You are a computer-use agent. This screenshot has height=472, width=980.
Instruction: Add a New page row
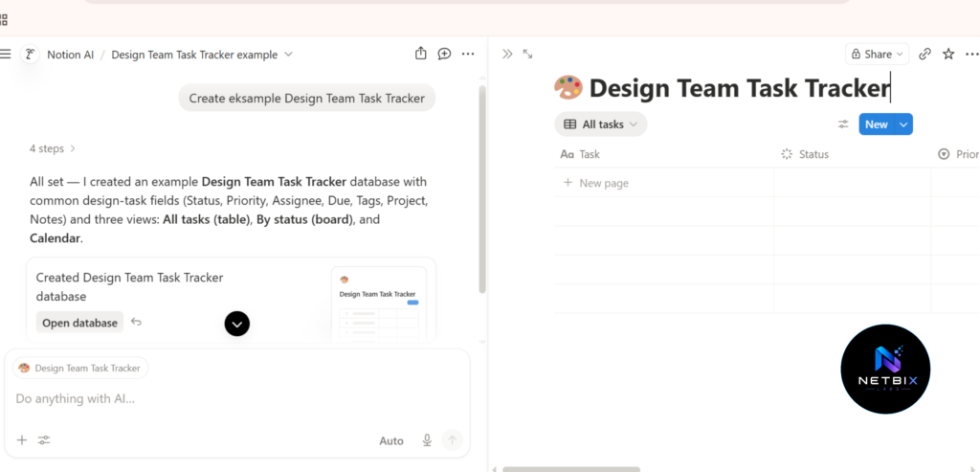coord(596,183)
